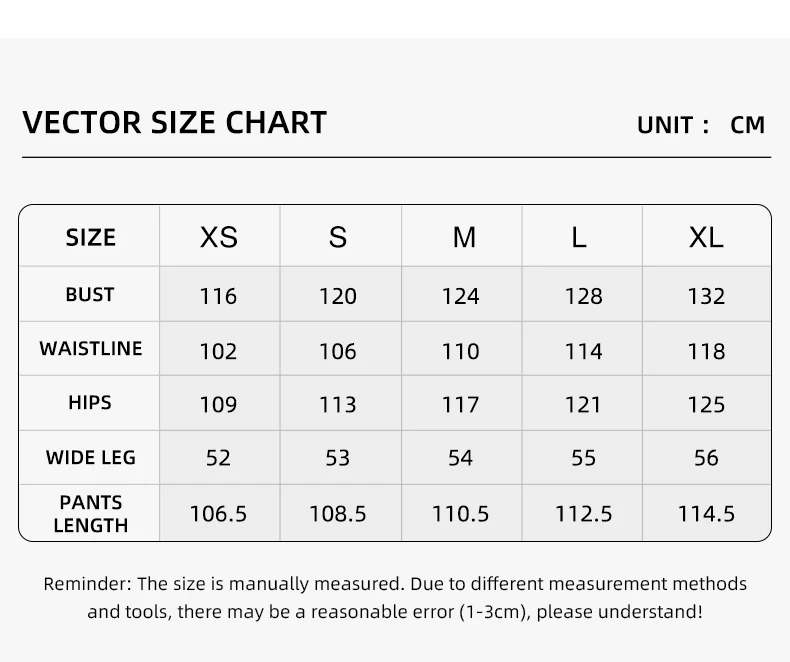Select the XL size column header

[706, 237]
